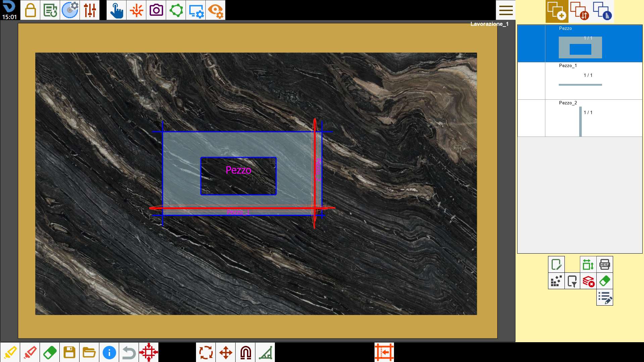Toggle the magnet snap tool
Viewport: 644px width, 362px height.
point(246,352)
